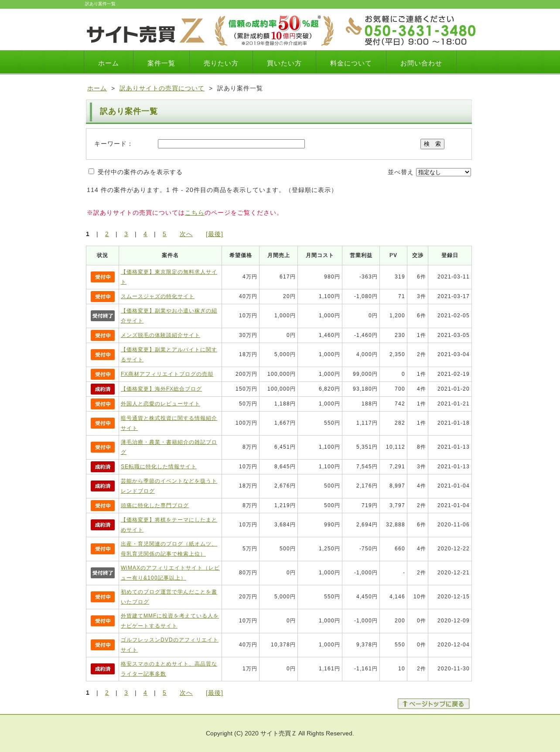Image resolution: width=560 pixels, height=752 pixels.
Task: Open 将棋をテーマにしたまとめサイト listing
Action: [169, 525]
